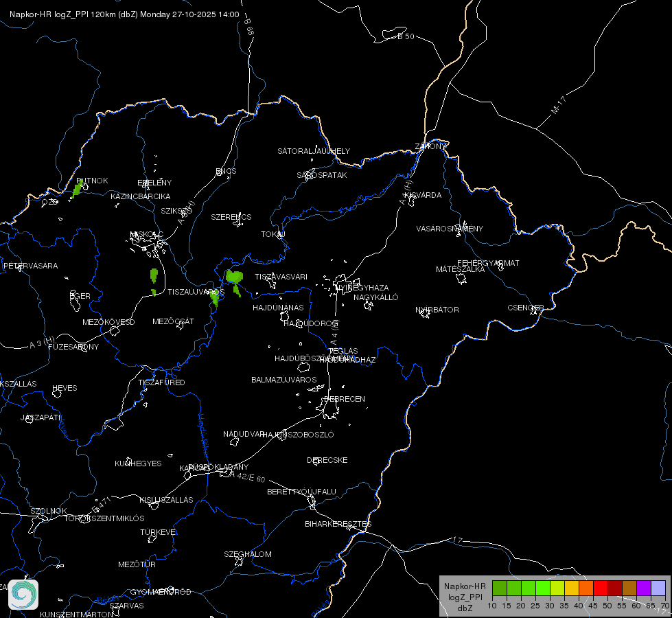672x618 pixels.
Task: Click the NYÍREGYHÁZA city label
Action: (362, 287)
